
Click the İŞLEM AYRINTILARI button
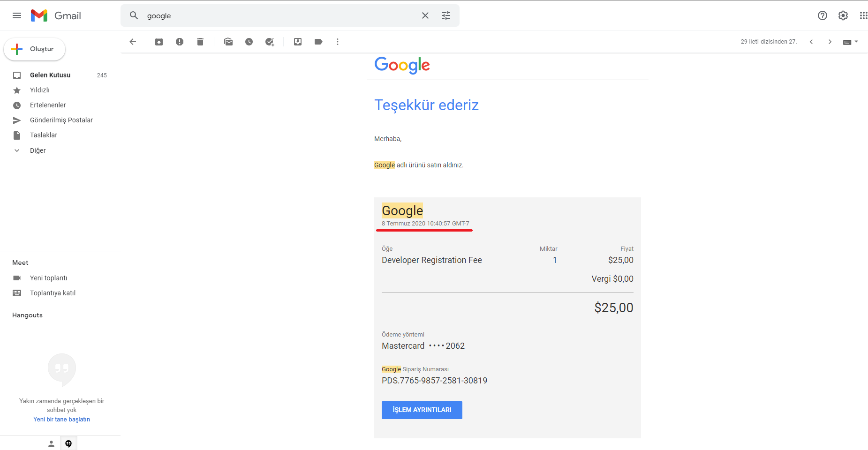(x=422, y=410)
